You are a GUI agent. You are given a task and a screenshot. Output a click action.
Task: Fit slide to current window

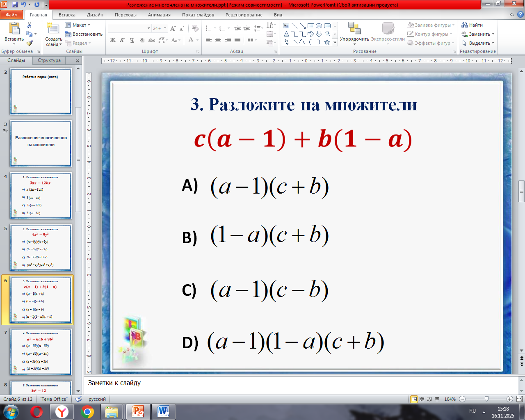(519, 399)
